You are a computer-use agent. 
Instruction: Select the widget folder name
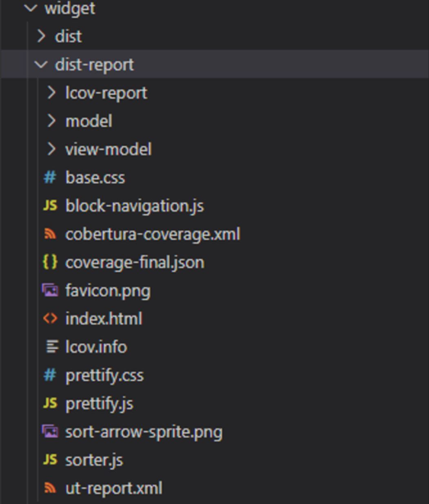click(70, 8)
